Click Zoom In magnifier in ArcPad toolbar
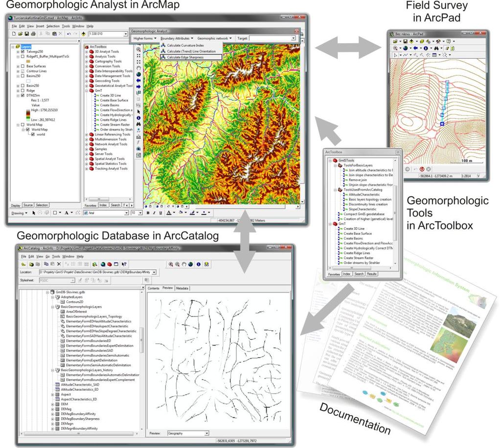 395,48
